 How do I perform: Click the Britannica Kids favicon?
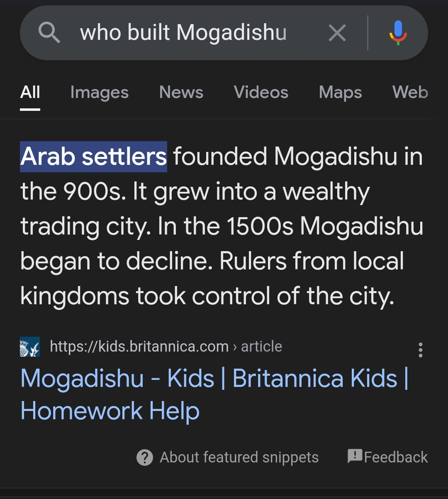tap(30, 347)
